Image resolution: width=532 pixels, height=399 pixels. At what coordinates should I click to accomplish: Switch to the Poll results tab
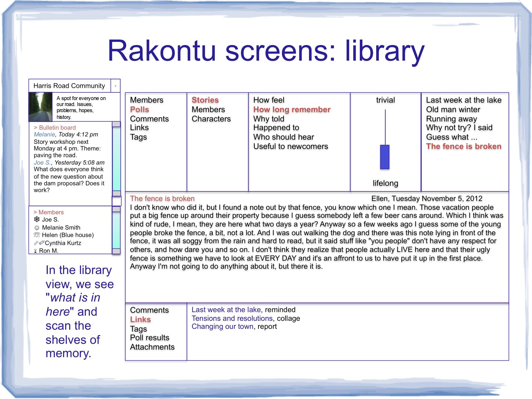point(150,338)
